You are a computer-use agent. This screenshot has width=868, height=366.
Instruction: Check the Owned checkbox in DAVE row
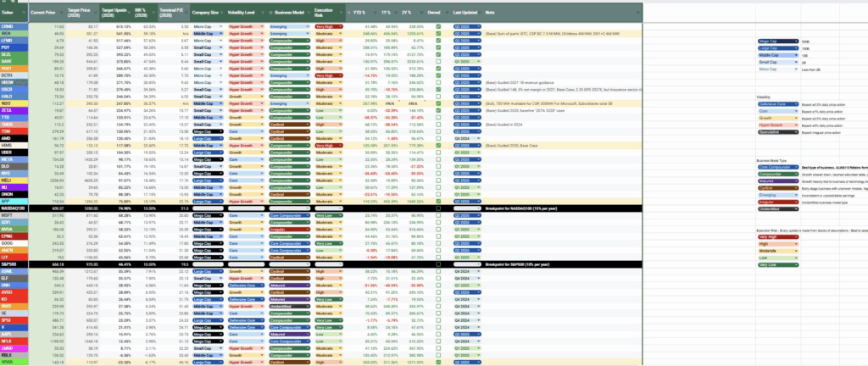tap(438, 62)
